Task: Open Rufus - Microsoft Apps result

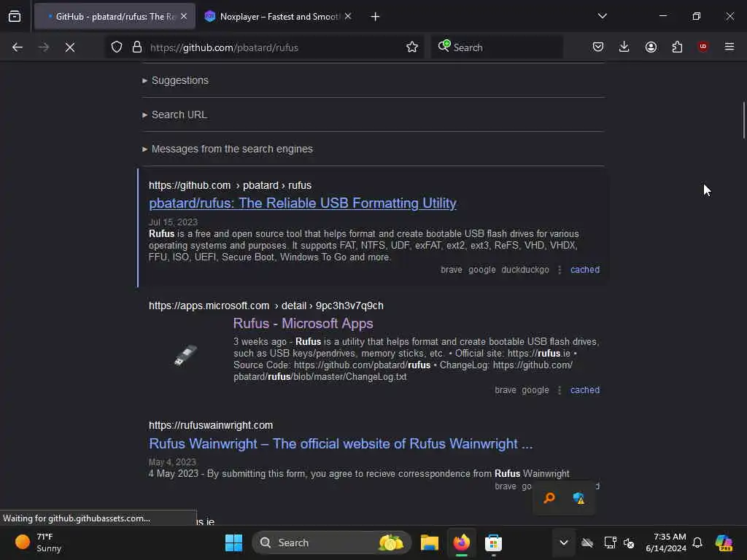Action: point(303,323)
